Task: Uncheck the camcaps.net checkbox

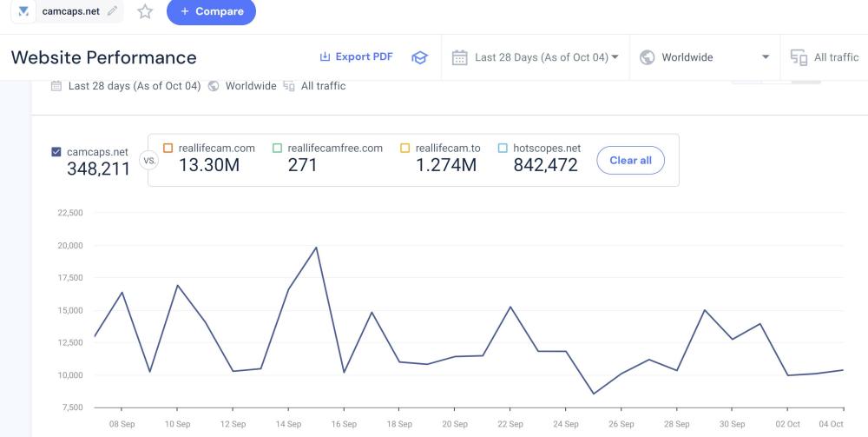Action: [56, 152]
